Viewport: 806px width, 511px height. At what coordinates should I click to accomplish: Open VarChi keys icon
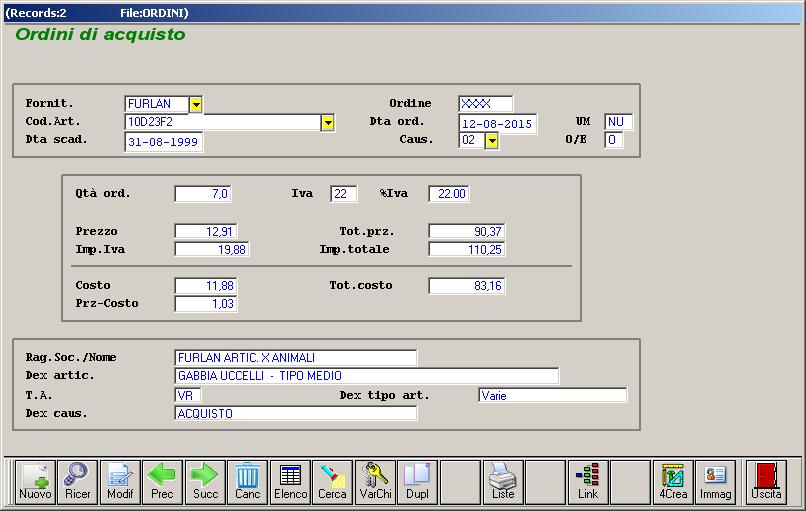375,482
